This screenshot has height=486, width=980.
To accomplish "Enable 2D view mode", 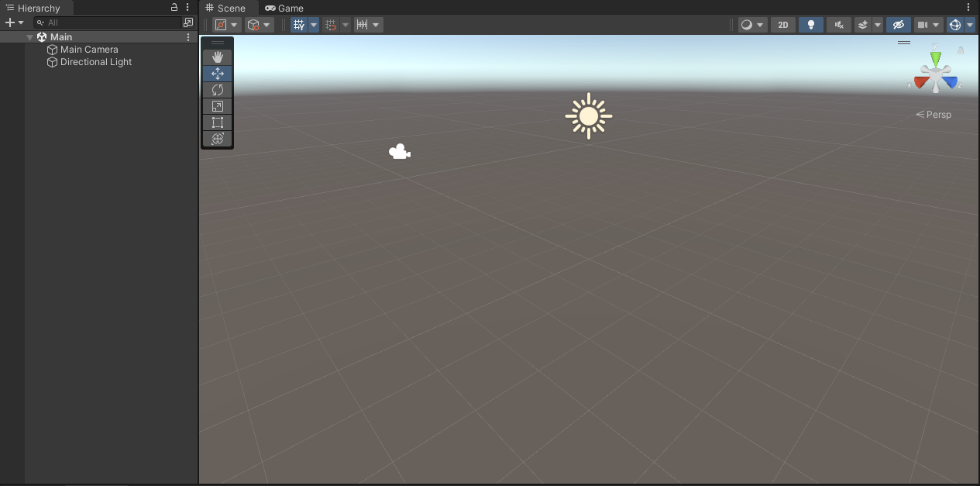I will [783, 25].
